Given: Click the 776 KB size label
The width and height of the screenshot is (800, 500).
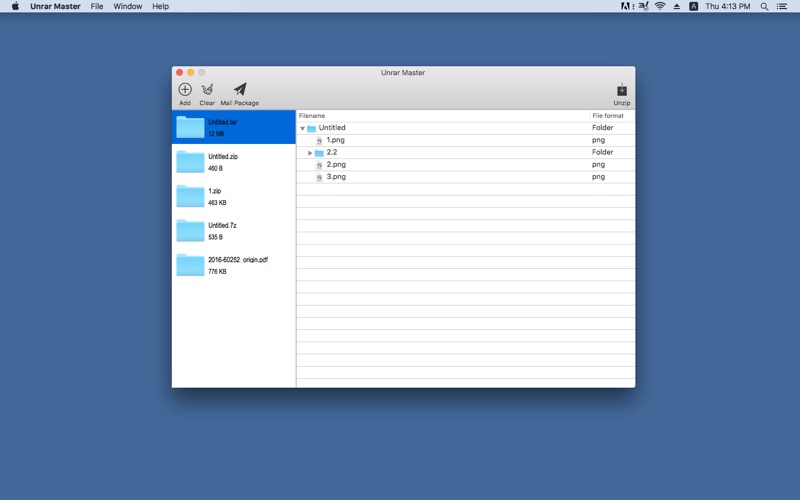Looking at the screenshot, I should click(x=217, y=271).
